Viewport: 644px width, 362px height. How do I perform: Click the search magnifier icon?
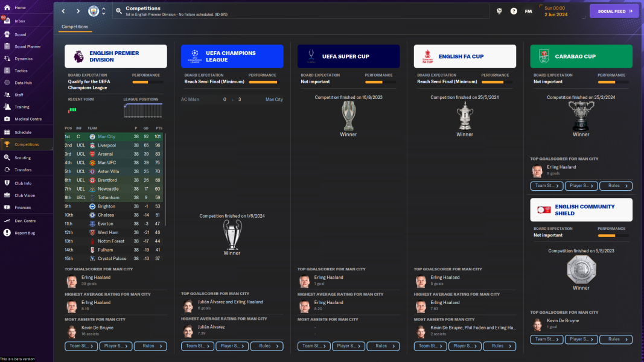[119, 11]
